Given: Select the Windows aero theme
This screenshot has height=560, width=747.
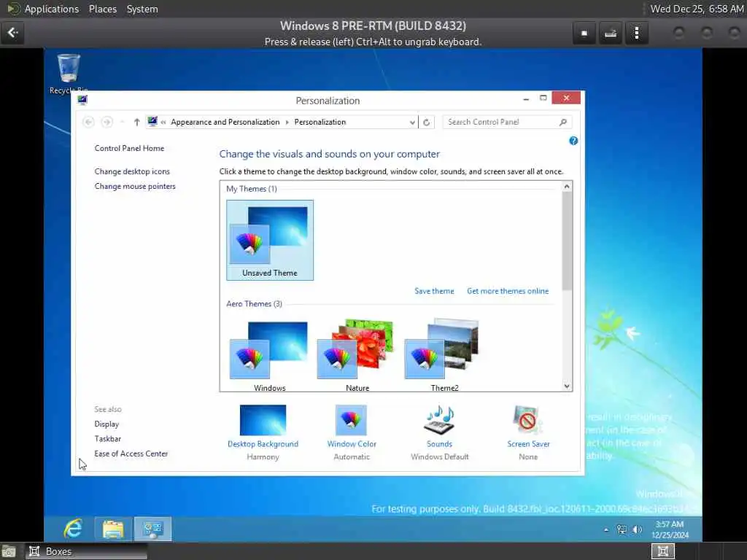Looking at the screenshot, I should click(x=270, y=356).
